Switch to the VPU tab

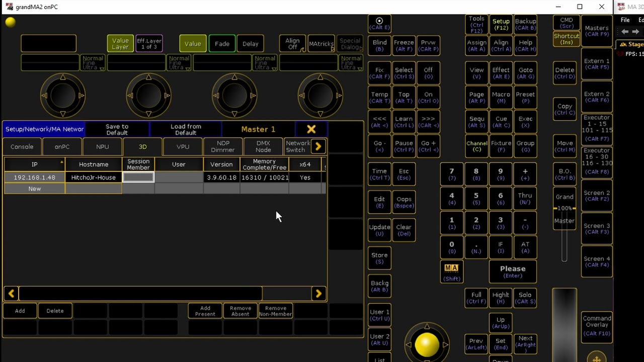pos(183,147)
